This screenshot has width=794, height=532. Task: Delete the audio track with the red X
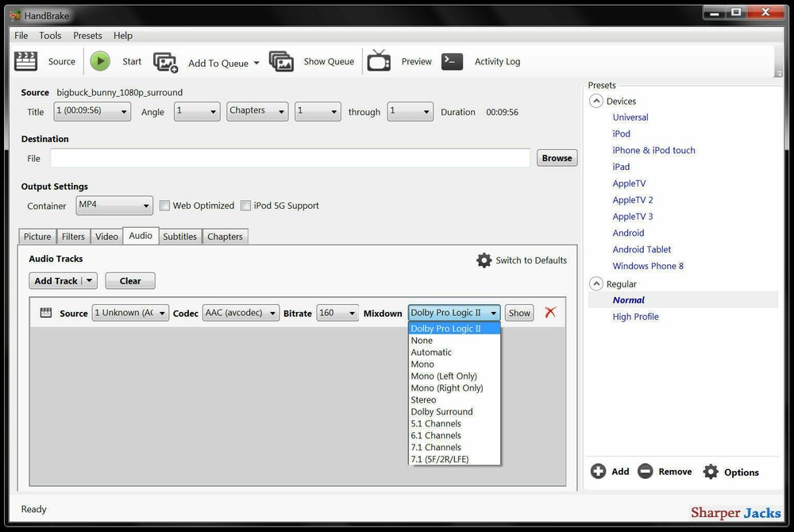[551, 312]
